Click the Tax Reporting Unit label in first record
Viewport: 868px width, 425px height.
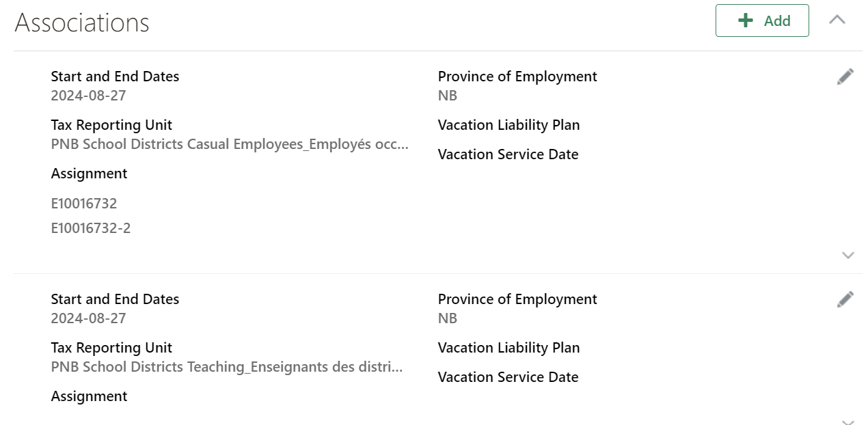coord(111,125)
